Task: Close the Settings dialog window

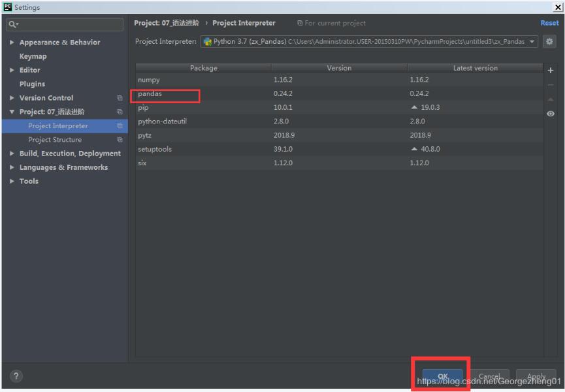Action: (x=557, y=7)
